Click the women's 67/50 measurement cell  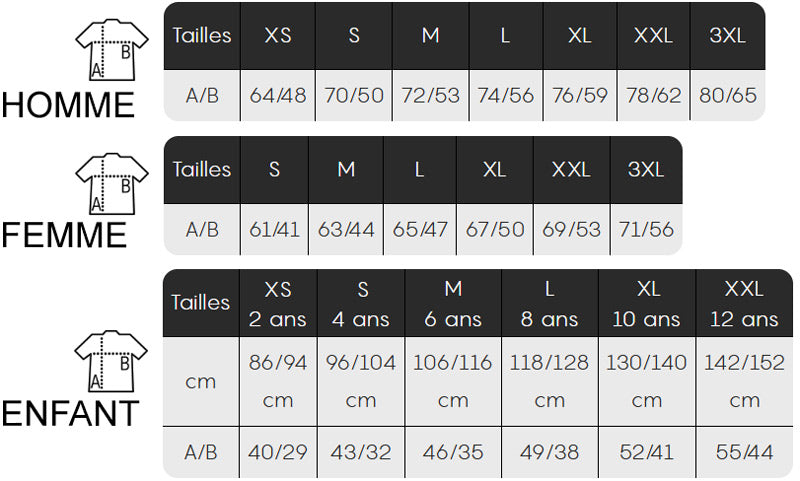coord(494,230)
